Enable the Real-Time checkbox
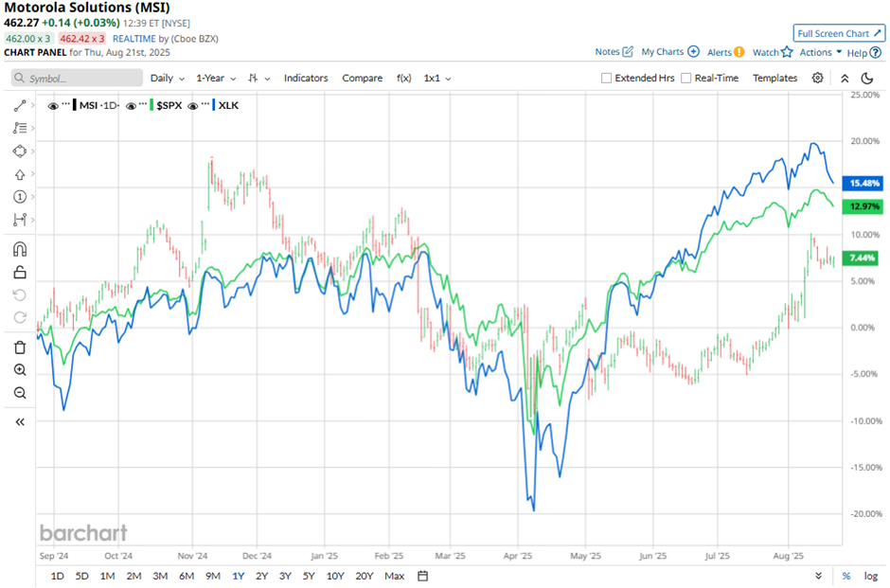Viewport: 890px width, 588px height. pyautogui.click(x=686, y=79)
